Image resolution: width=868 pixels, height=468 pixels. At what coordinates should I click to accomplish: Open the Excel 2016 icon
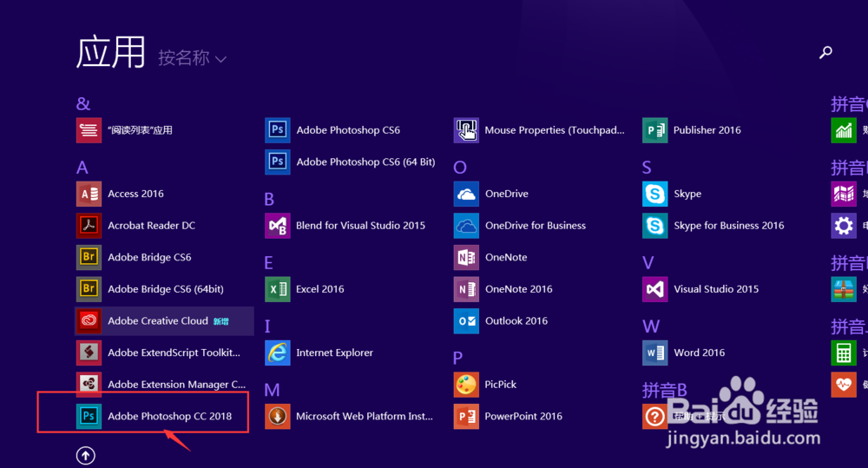coord(278,288)
